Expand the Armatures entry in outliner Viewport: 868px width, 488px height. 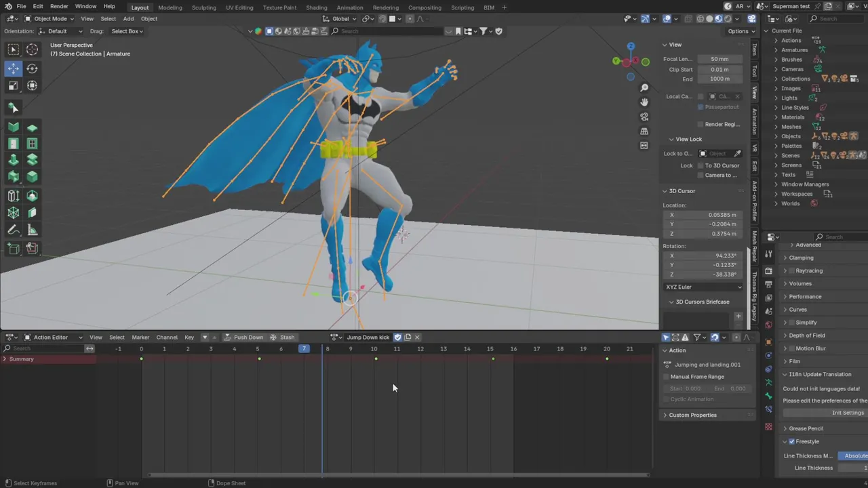776,49
